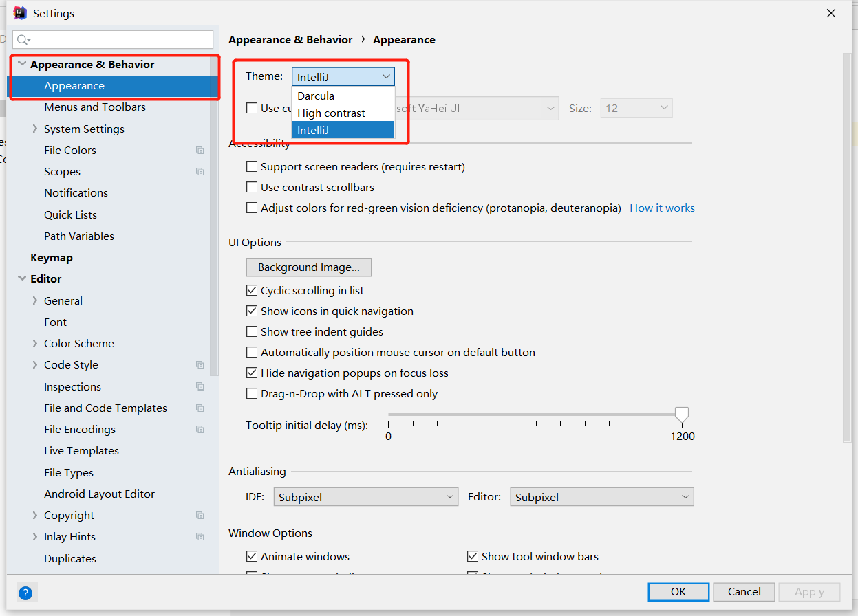Open Menus and Toolbars settings page

click(x=95, y=107)
